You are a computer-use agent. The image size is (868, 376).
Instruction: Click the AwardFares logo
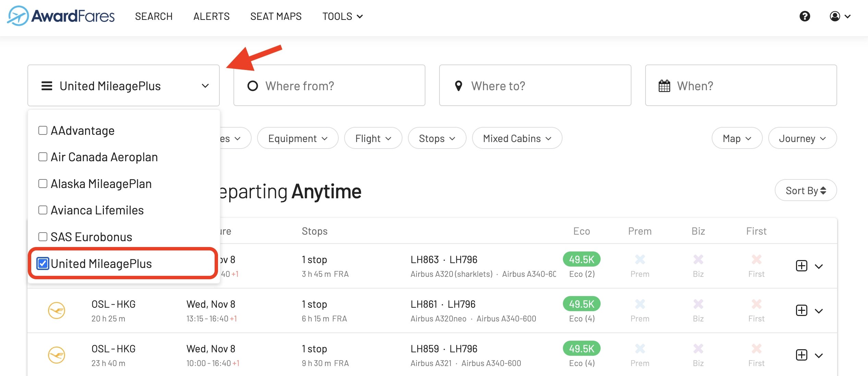tap(61, 16)
